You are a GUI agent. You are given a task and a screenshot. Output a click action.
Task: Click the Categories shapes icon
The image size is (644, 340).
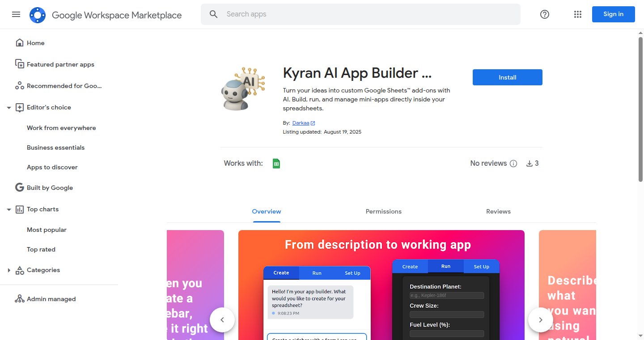[x=20, y=270]
